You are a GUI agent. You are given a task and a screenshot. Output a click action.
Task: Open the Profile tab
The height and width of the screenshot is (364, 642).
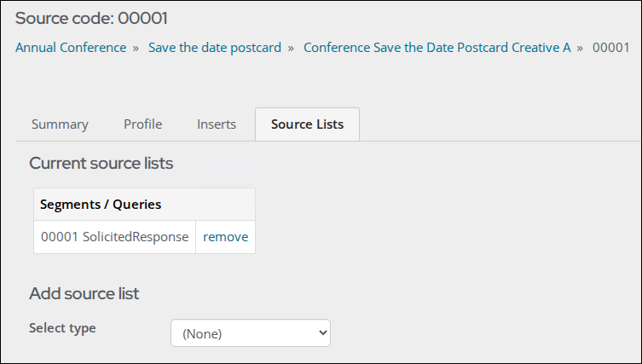pyautogui.click(x=143, y=124)
